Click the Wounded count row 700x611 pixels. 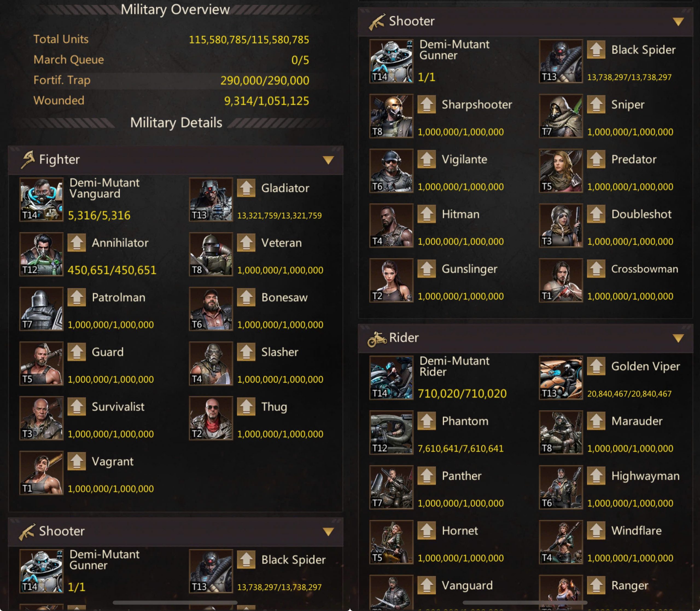click(x=171, y=101)
